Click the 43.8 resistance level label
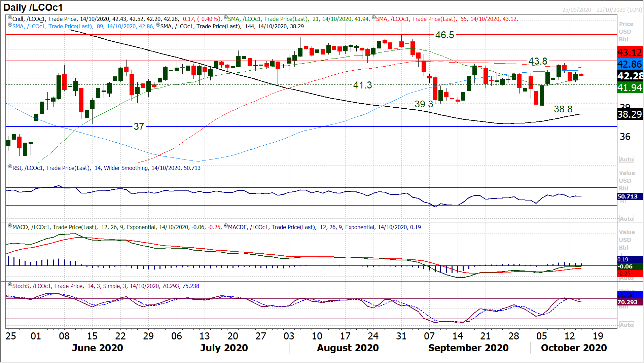644x363 pixels. click(538, 61)
